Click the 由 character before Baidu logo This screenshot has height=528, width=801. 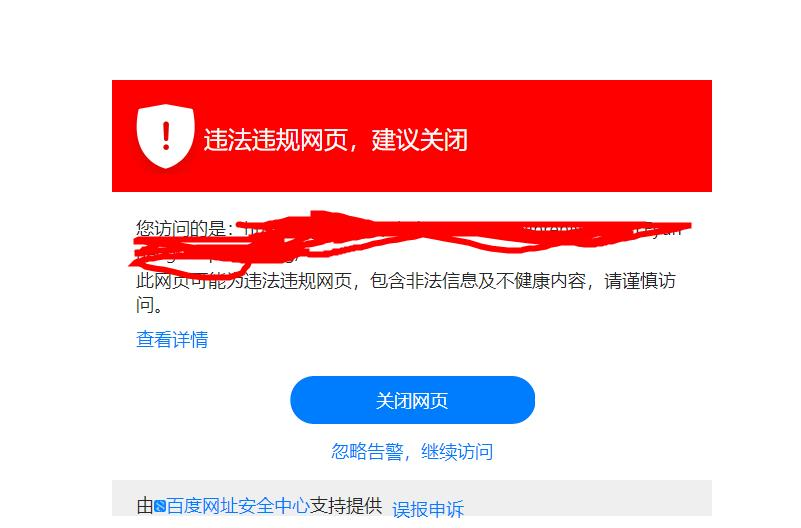pos(145,506)
